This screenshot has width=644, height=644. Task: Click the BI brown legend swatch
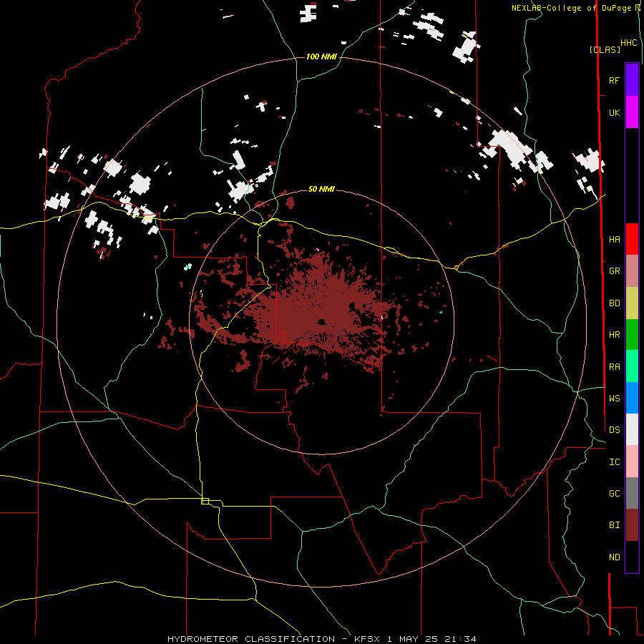click(x=632, y=525)
